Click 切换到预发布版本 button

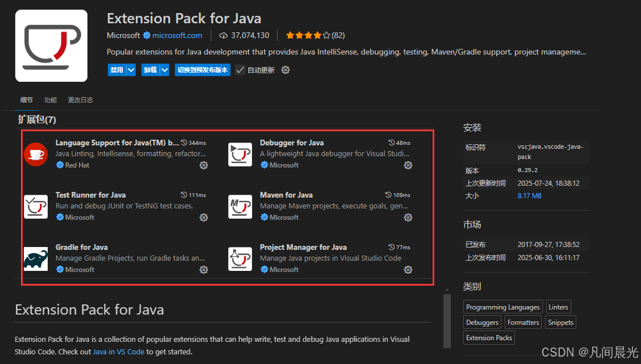pyautogui.click(x=203, y=70)
